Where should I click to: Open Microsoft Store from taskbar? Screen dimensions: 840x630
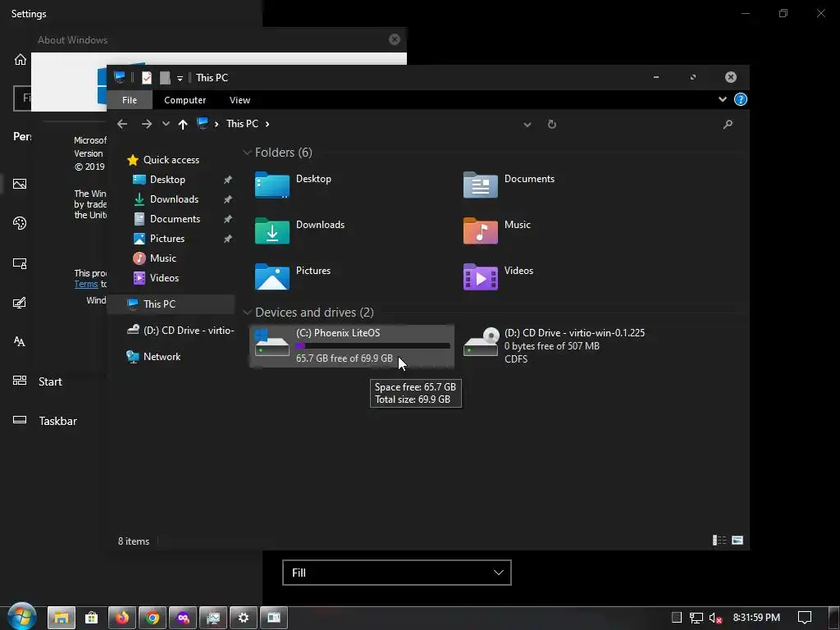click(92, 618)
